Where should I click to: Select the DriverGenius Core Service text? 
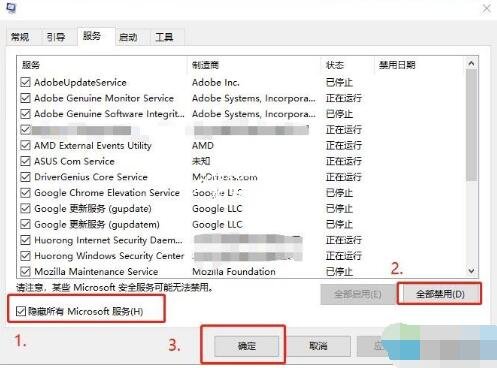tap(91, 177)
